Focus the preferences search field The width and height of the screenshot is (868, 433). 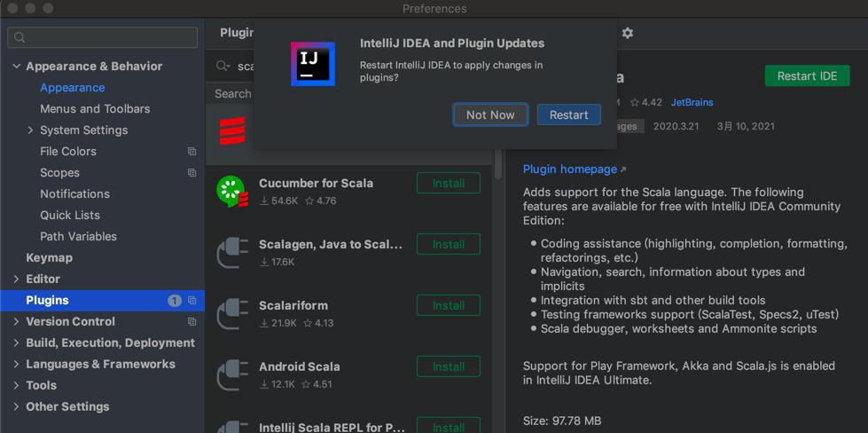point(103,37)
